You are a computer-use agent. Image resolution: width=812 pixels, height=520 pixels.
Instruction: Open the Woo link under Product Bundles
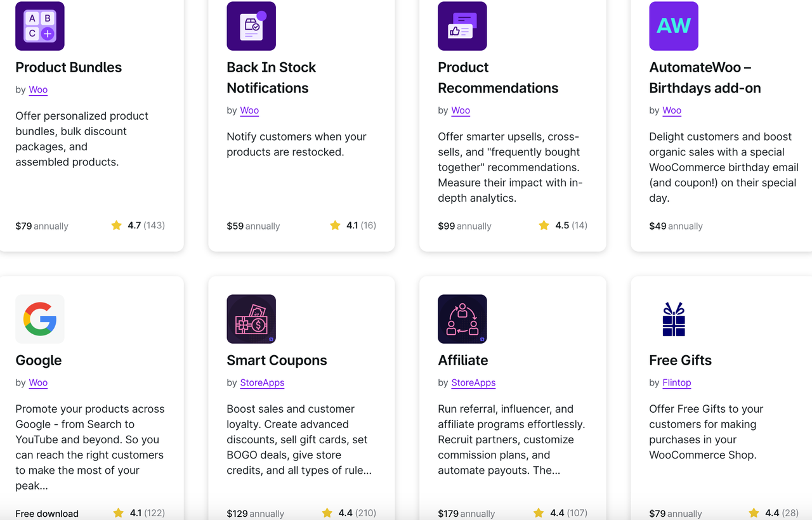click(x=38, y=89)
